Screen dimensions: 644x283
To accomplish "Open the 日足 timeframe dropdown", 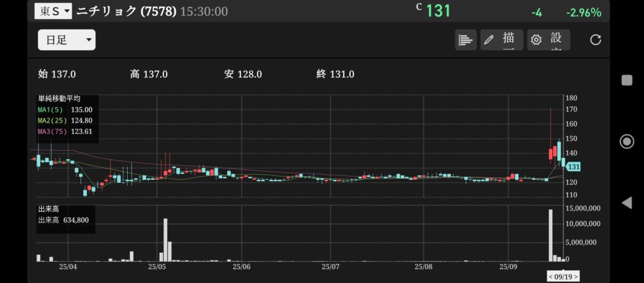I will [x=67, y=40].
